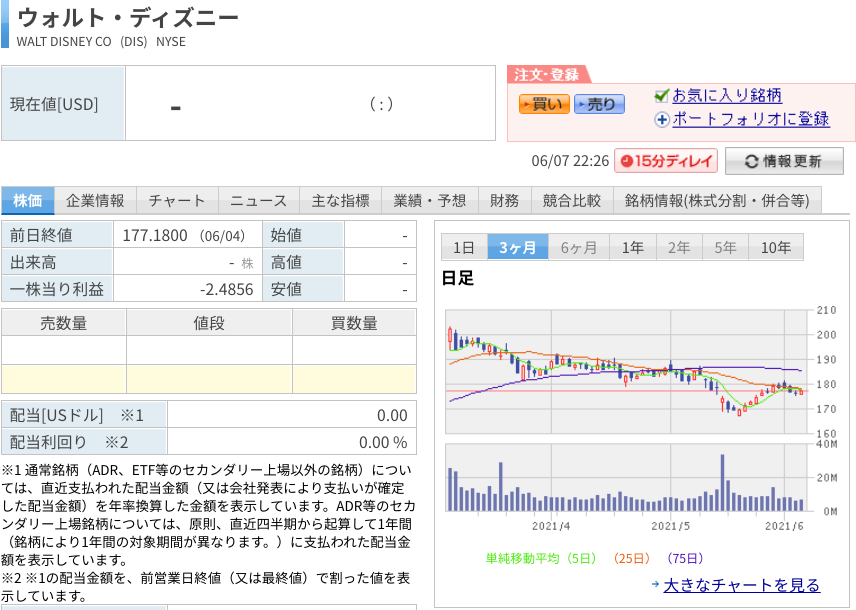
Task: Click the 買数量 column header
Action: pyautogui.click(x=354, y=323)
